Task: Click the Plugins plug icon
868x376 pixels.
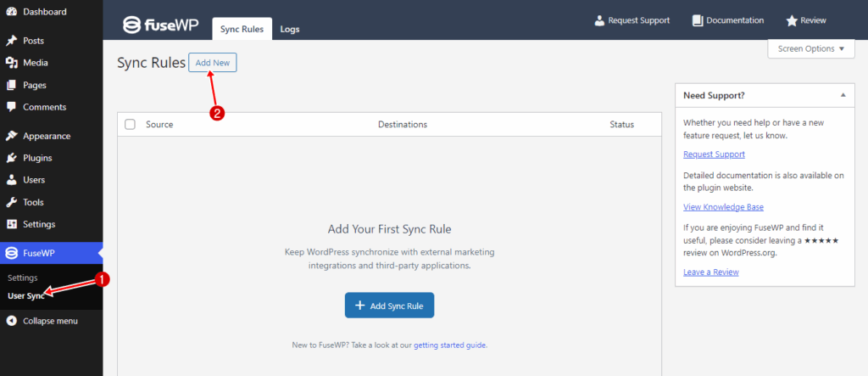Action: pyautogui.click(x=11, y=158)
